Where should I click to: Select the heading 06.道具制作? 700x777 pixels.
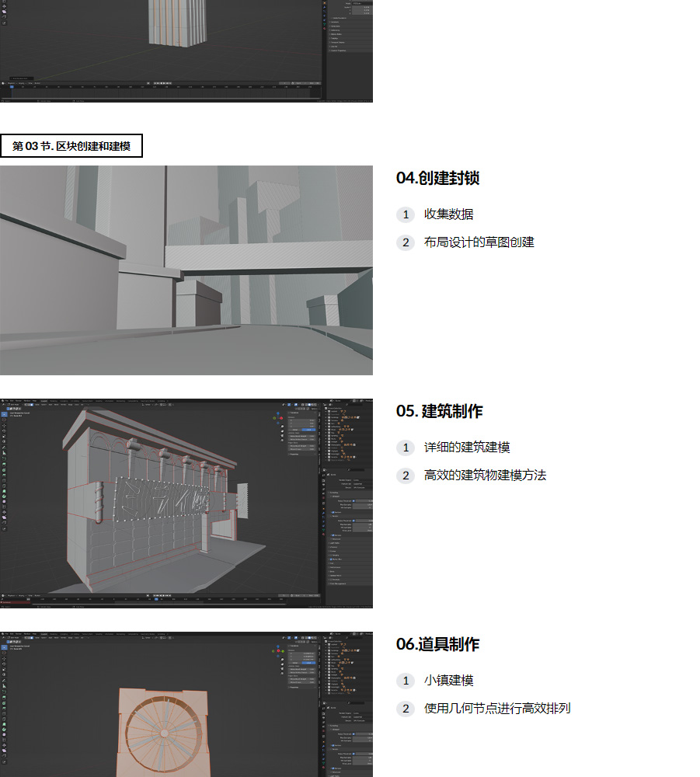point(438,644)
